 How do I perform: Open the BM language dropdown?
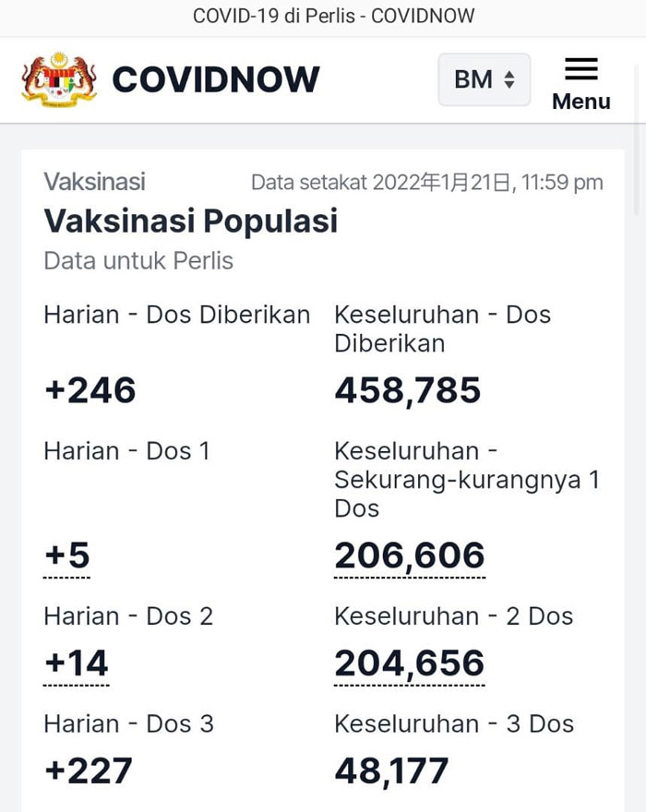[484, 79]
